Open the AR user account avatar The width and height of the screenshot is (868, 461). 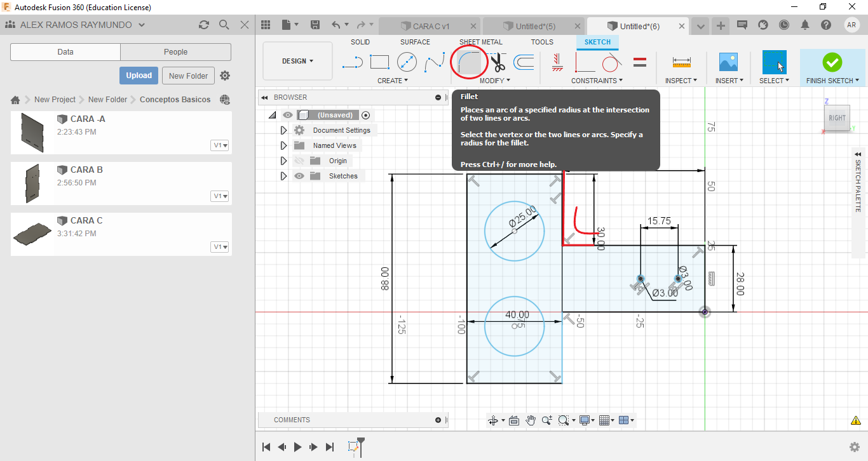(x=852, y=25)
